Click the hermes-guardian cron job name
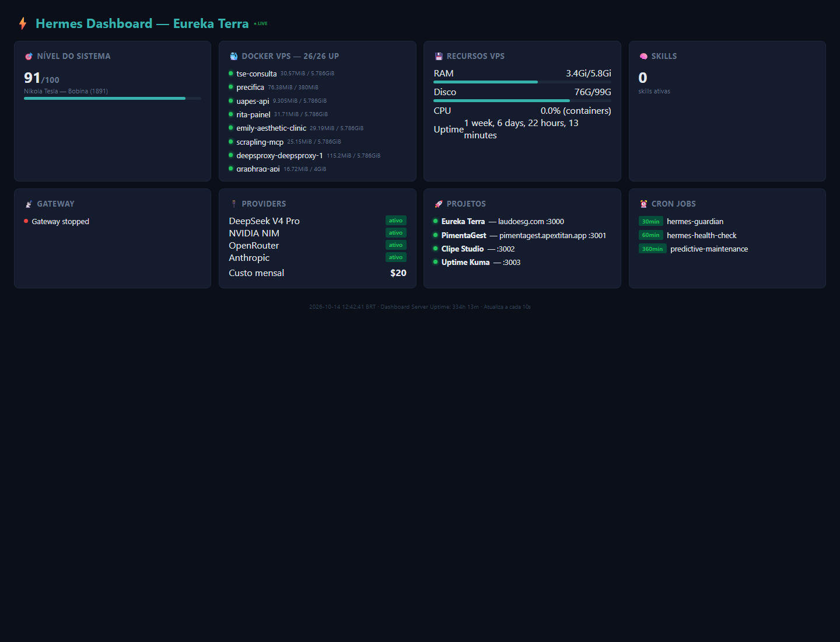This screenshot has height=642, width=840. [695, 222]
